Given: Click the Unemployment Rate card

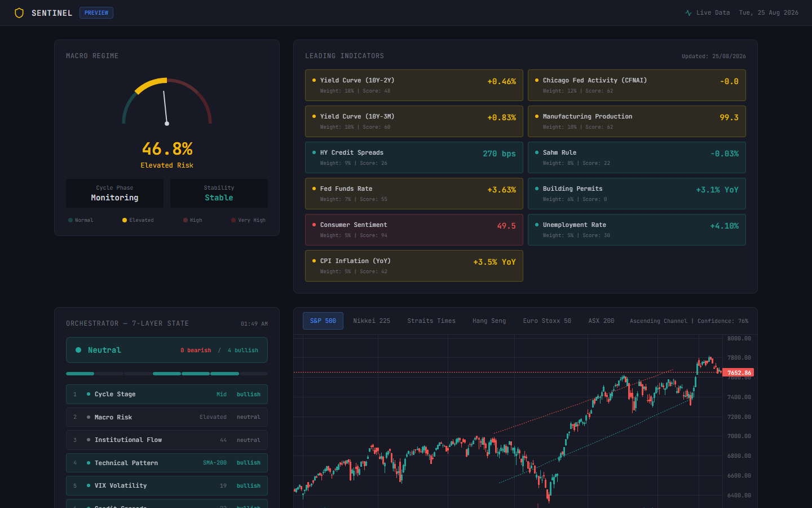Looking at the screenshot, I should pos(637,230).
